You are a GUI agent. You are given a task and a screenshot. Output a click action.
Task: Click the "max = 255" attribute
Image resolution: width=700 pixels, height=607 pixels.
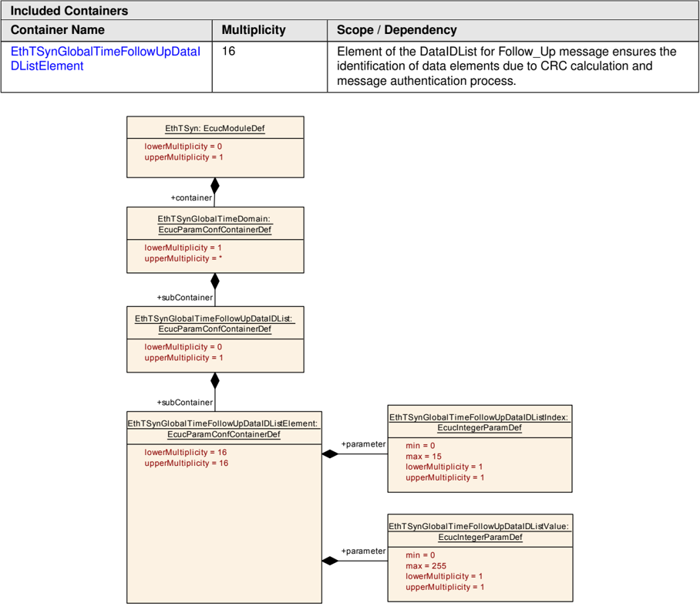tap(426, 565)
